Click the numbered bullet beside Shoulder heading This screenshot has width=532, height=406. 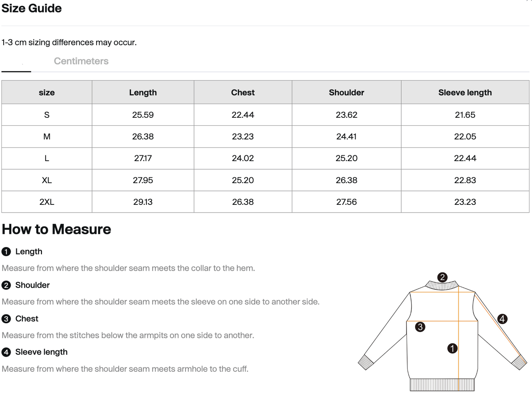(x=6, y=285)
